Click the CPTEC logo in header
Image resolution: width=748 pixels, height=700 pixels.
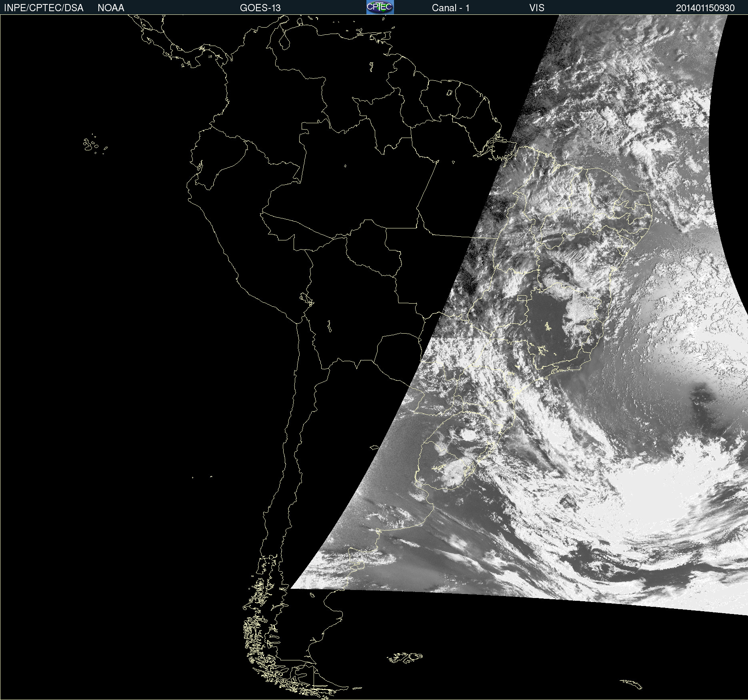coord(380,7)
